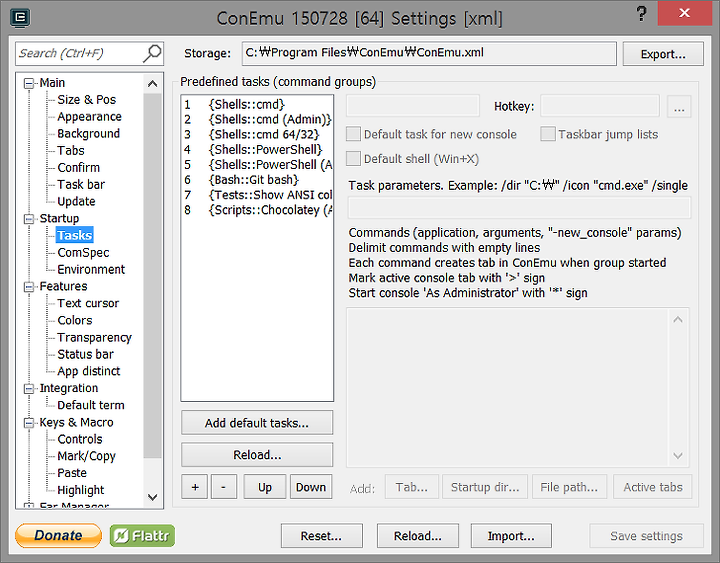Collapse the Integration tree node
Screen dimensions: 720x563
tap(29, 388)
